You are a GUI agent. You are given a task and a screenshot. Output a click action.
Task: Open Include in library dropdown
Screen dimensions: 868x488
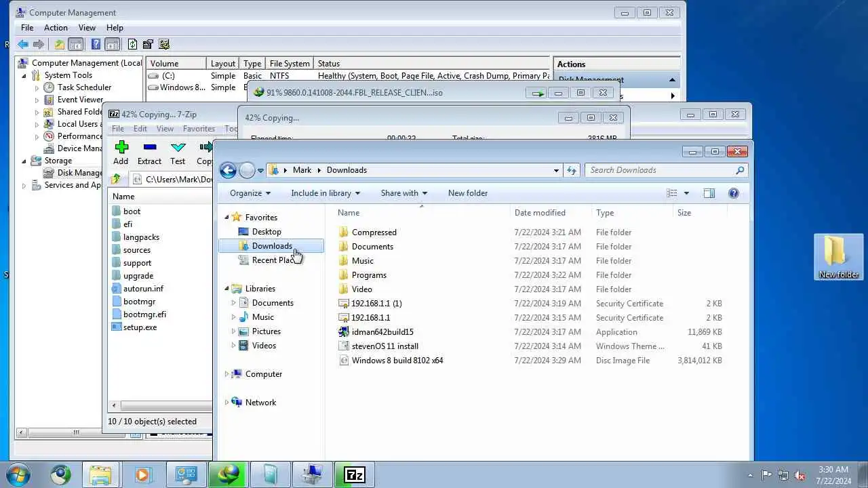coord(325,193)
